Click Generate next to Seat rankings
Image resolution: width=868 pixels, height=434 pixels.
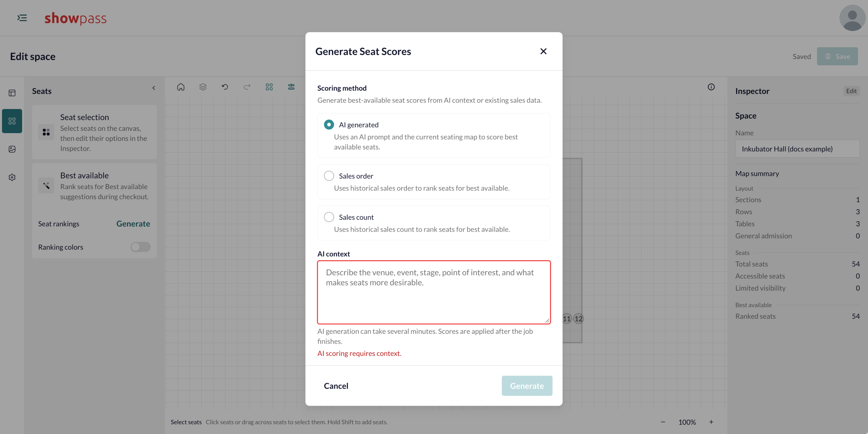(133, 224)
